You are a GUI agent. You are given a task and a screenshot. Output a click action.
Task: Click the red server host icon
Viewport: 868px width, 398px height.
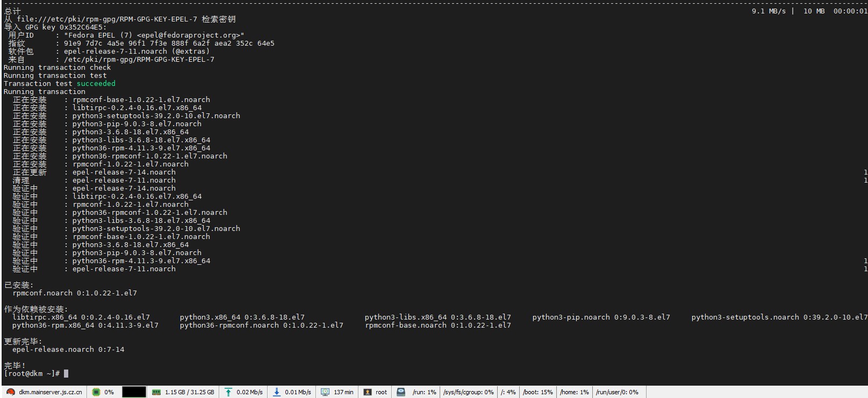pos(10,392)
